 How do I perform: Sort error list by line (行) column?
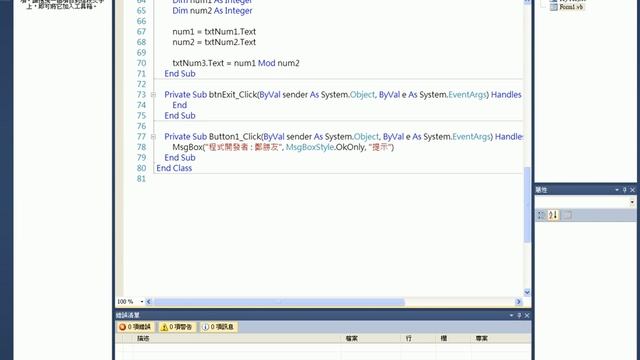pyautogui.click(x=418, y=338)
